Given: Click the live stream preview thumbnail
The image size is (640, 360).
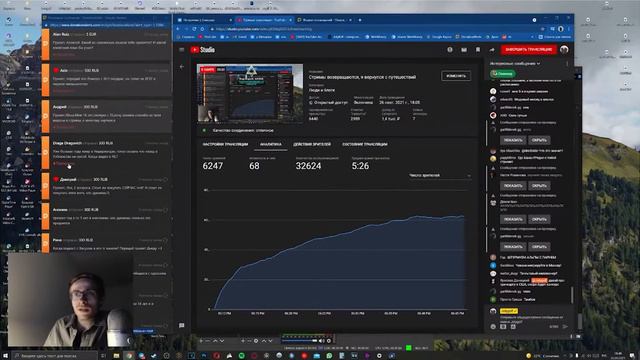Looking at the screenshot, I should click(250, 93).
